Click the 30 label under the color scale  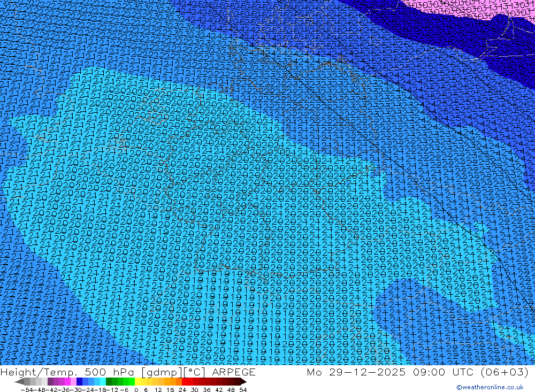click(x=195, y=390)
